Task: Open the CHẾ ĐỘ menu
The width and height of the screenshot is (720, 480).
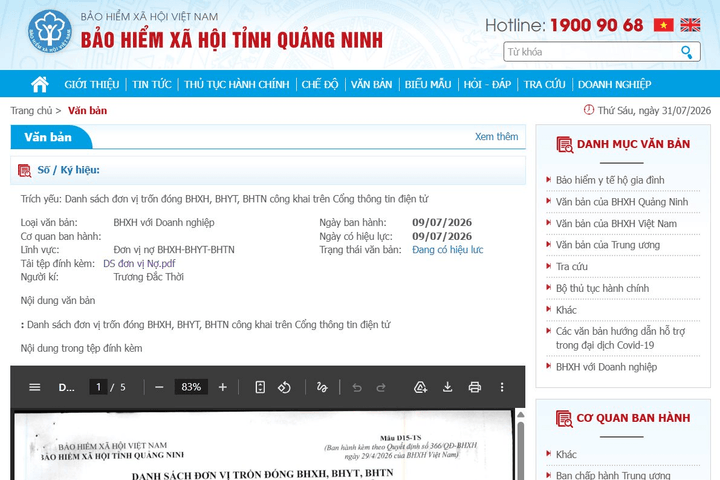Action: coord(320,85)
